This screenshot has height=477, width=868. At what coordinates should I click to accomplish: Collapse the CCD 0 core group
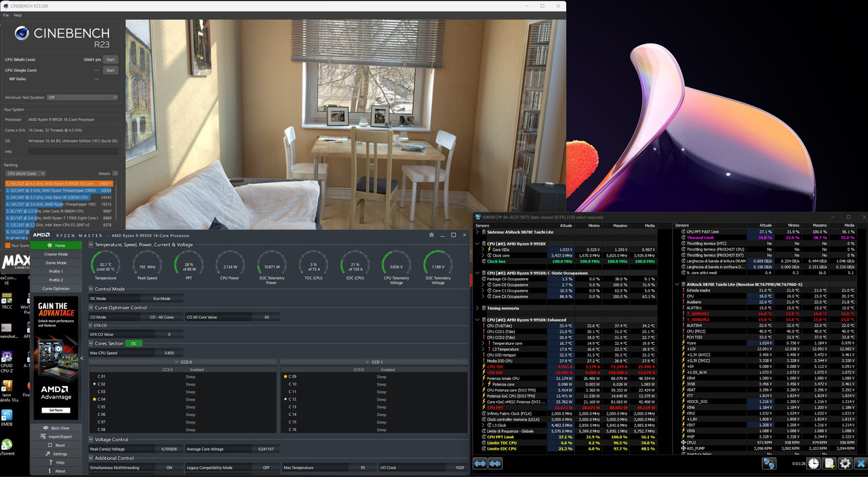(176, 362)
